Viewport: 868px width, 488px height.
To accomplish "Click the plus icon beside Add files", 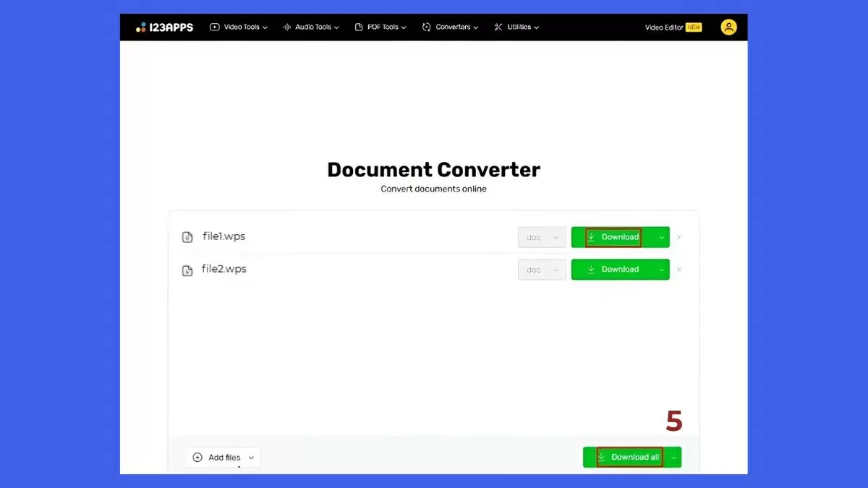I will pos(197,457).
